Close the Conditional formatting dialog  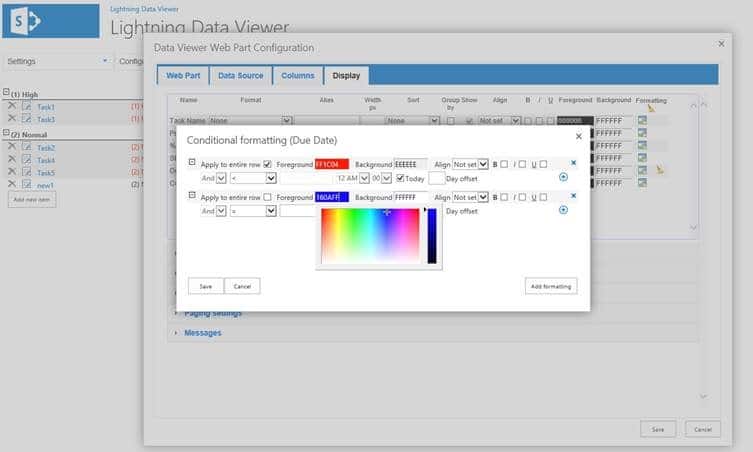[579, 136]
